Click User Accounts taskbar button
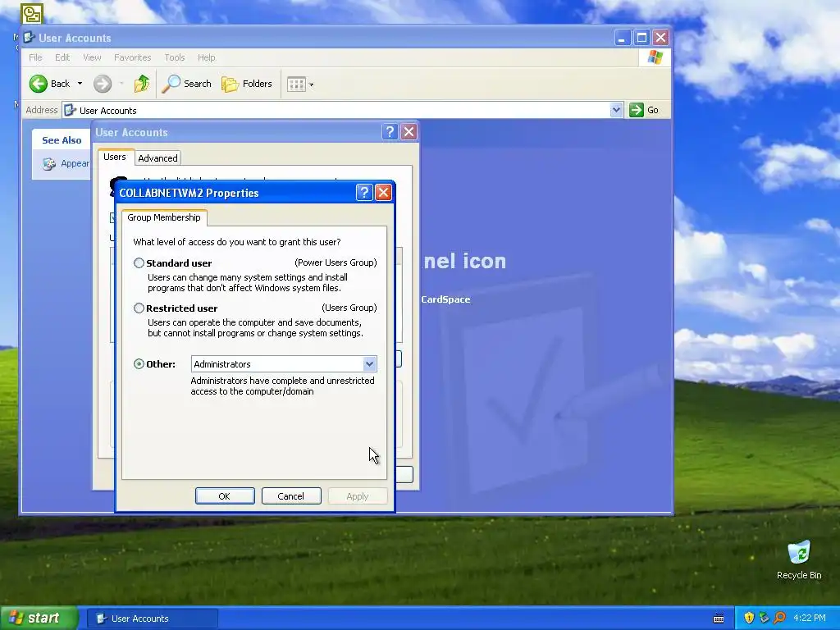 (x=152, y=619)
